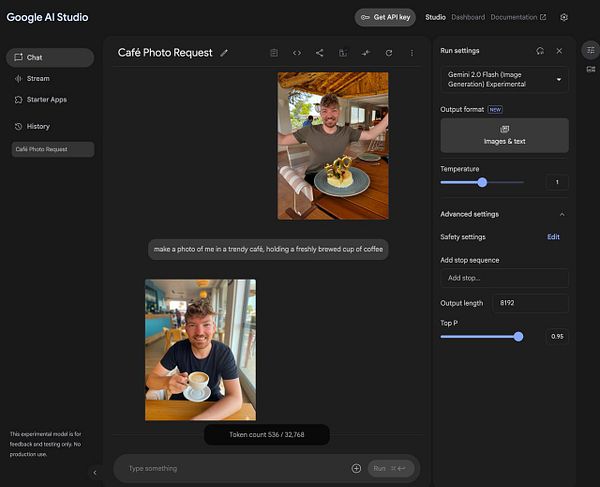Close the Run settings panel
The image size is (600, 487).
coord(559,51)
